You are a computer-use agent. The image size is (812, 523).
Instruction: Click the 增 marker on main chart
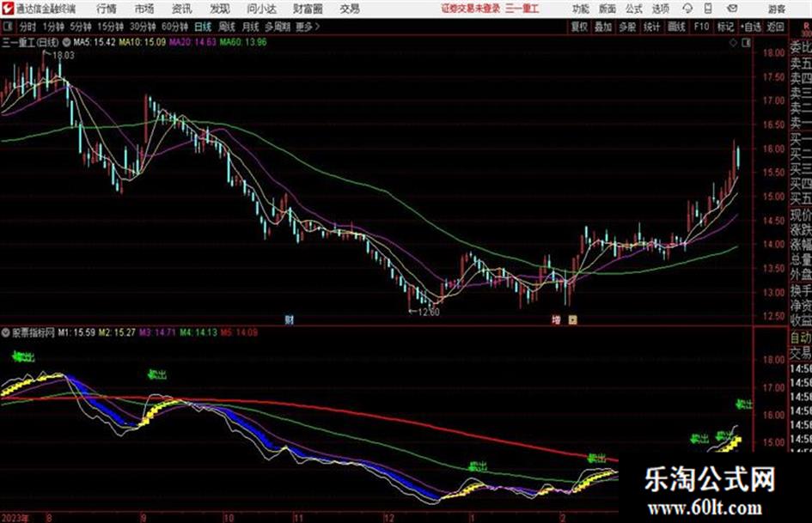pyautogui.click(x=556, y=319)
